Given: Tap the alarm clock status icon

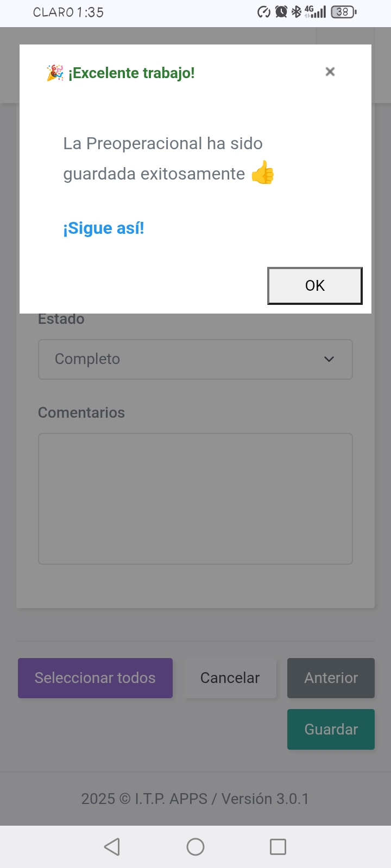Looking at the screenshot, I should 281,12.
